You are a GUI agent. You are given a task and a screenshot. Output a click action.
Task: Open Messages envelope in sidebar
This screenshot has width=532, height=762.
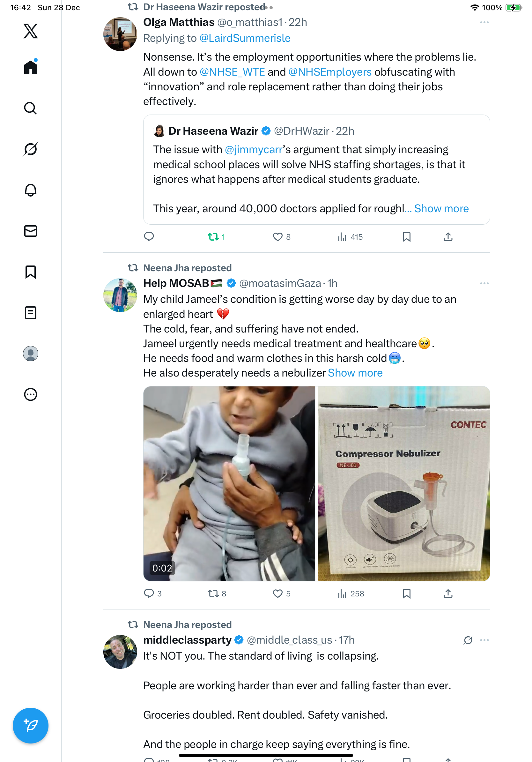point(31,231)
